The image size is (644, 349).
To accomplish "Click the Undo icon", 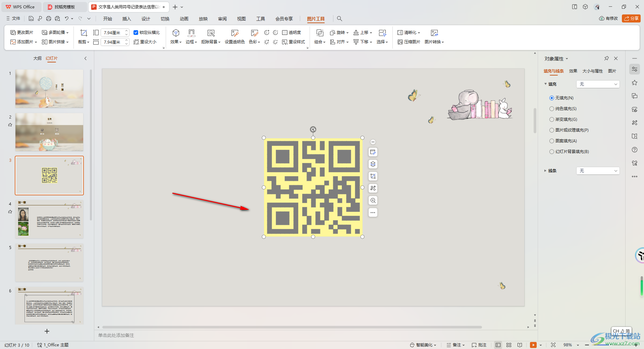I will coord(67,18).
